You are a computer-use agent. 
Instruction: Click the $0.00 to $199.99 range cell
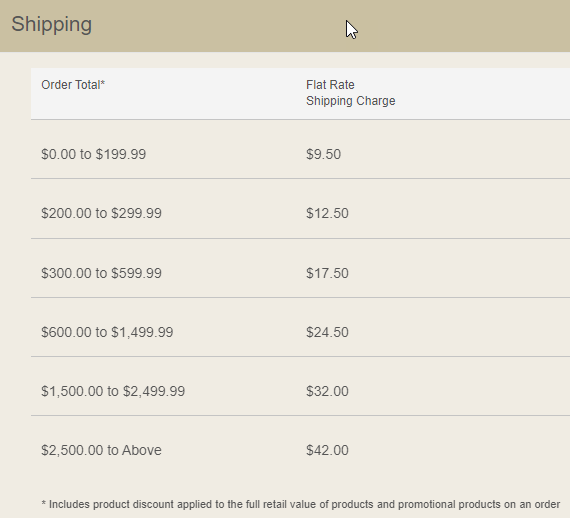[93, 154]
